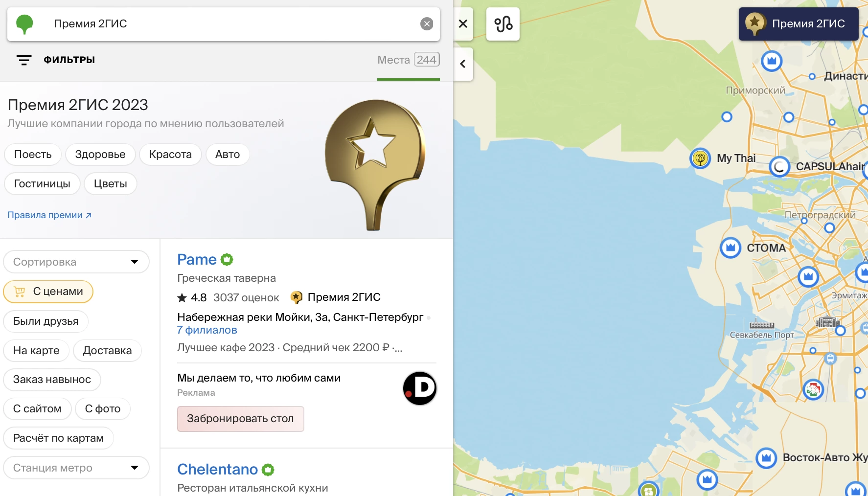Enable the 'Доставка' filter
This screenshot has width=868, height=496.
pos(107,351)
